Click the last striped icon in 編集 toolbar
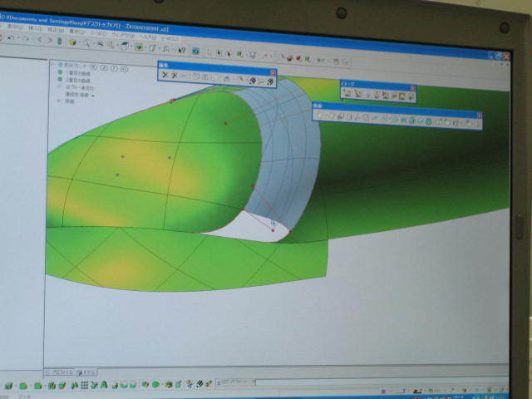532x399 pixels. [270, 81]
